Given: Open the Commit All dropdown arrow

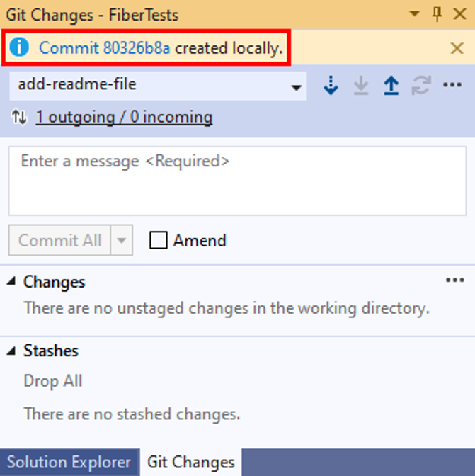Looking at the screenshot, I should [122, 240].
